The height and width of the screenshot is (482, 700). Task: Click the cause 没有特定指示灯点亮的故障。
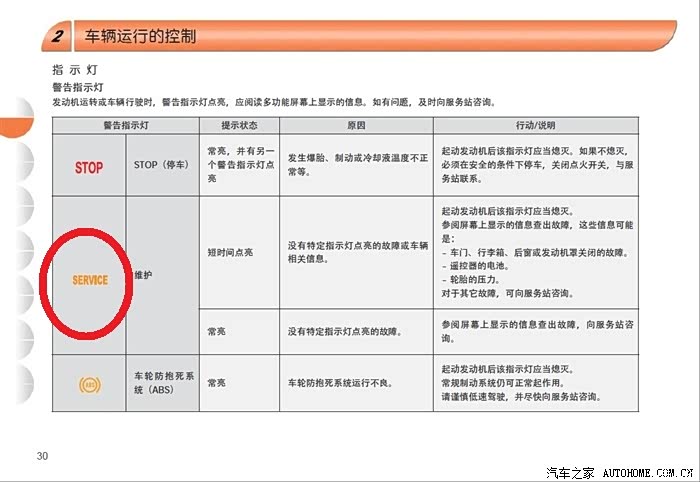pyautogui.click(x=345, y=332)
